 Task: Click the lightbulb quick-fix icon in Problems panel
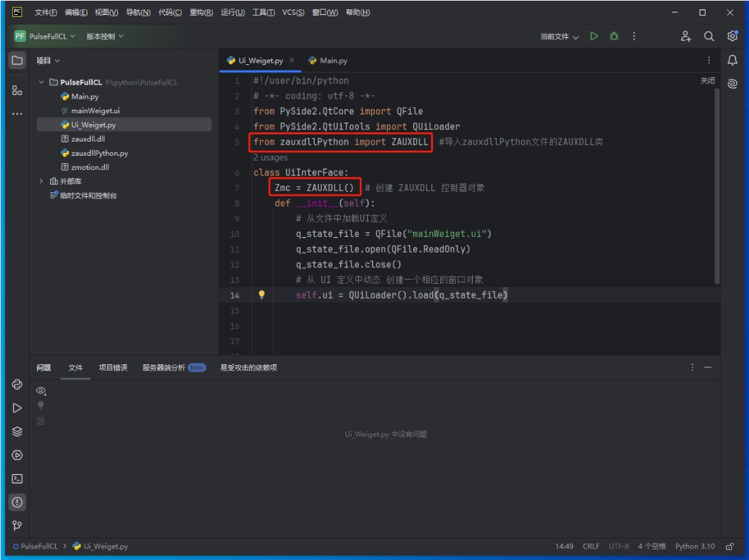(x=41, y=406)
